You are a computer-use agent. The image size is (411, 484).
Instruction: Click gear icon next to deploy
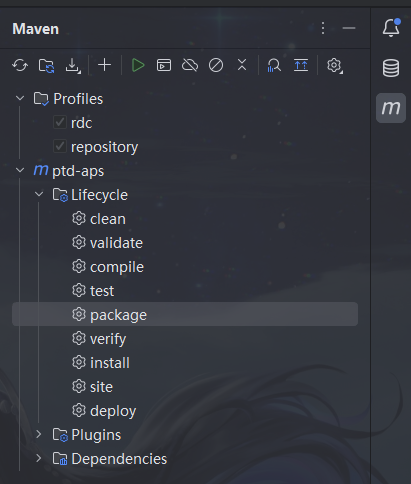tap(79, 410)
